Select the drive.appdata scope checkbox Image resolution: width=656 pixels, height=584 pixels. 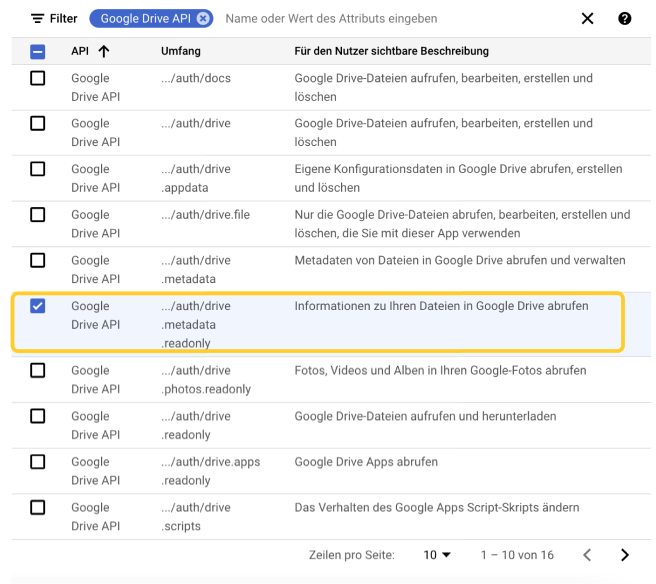click(38, 169)
